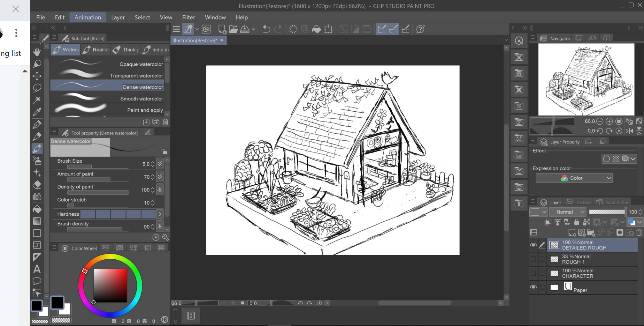This screenshot has width=644, height=326.
Task: Select the Fill bucket tool
Action: tap(37, 209)
